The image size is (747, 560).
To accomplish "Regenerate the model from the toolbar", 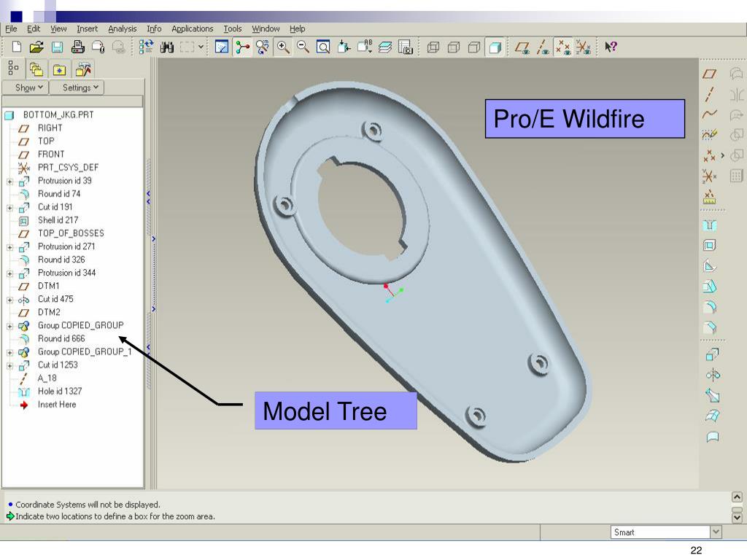I will (x=146, y=47).
